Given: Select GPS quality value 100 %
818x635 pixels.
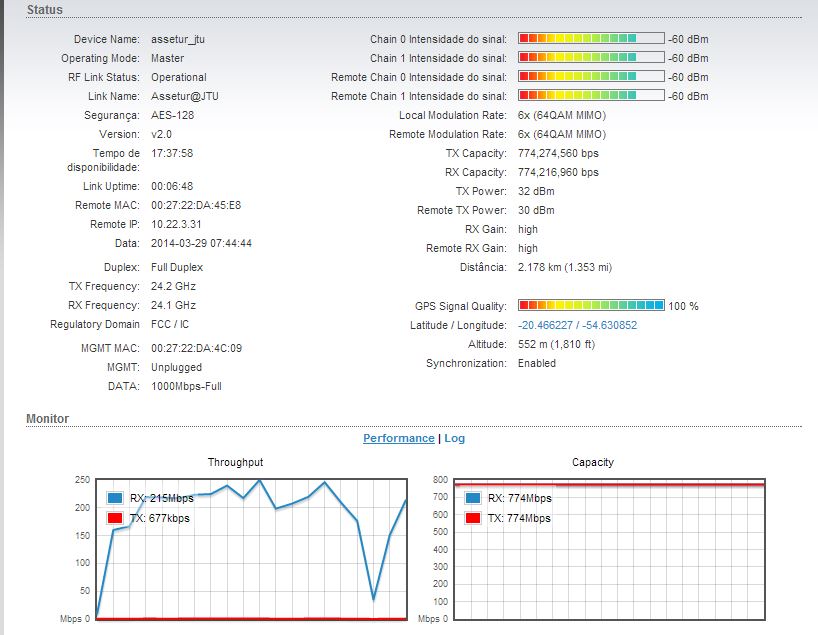Looking at the screenshot, I should 683,306.
